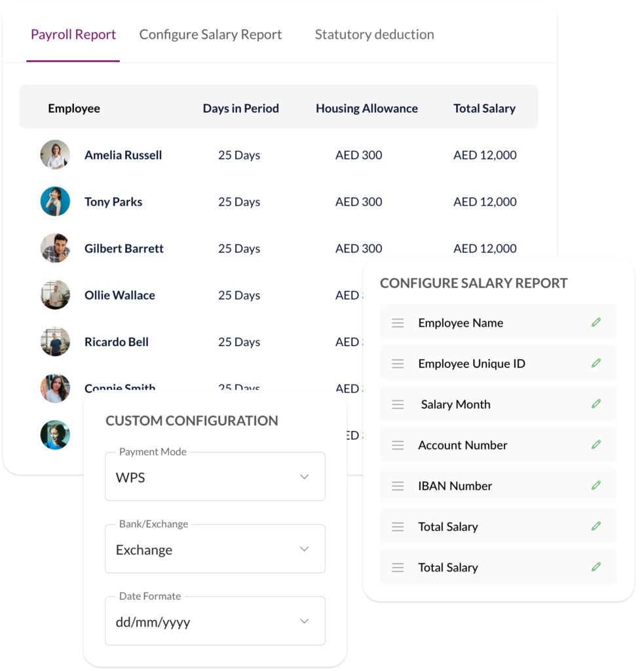This screenshot has height=671, width=644.
Task: Edit the Employee Name field
Action: tap(596, 322)
